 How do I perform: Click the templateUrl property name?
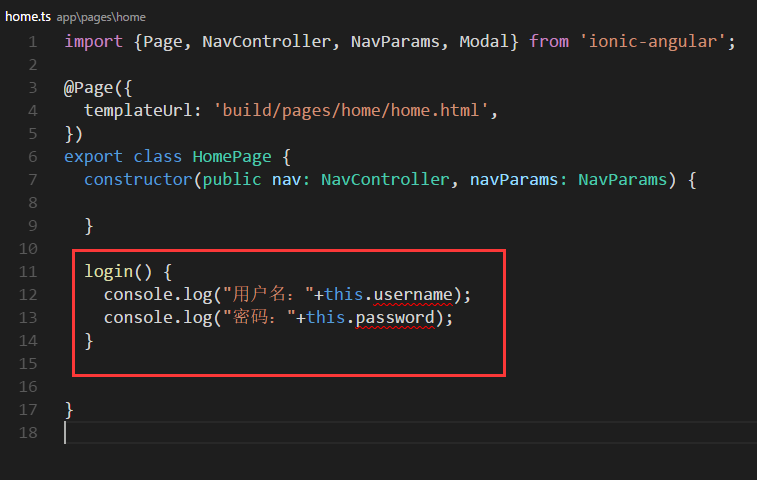coord(138,111)
